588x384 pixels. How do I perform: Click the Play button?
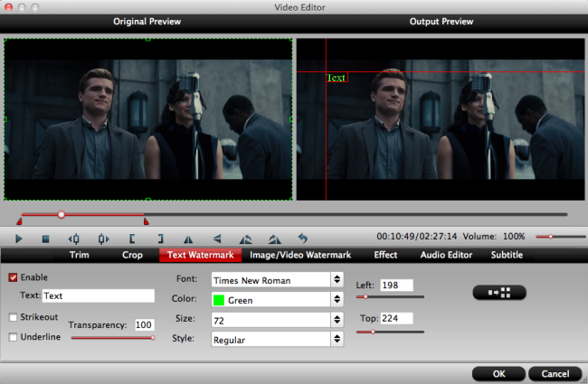tap(18, 239)
